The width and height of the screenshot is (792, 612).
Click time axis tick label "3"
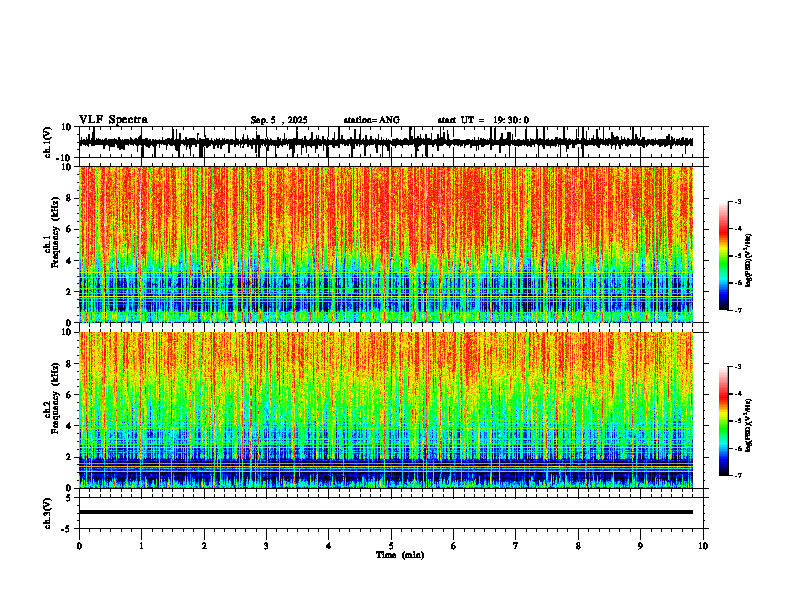(266, 546)
